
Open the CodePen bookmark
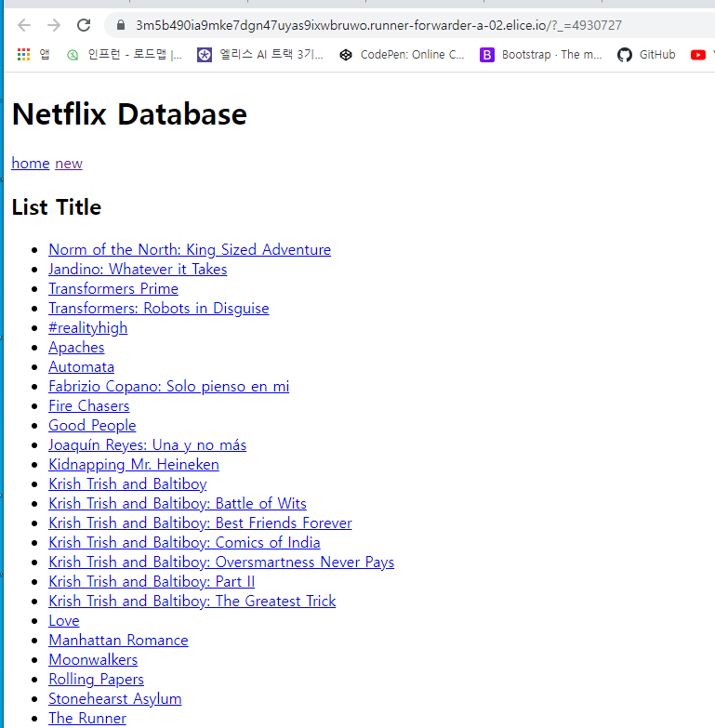[402, 55]
